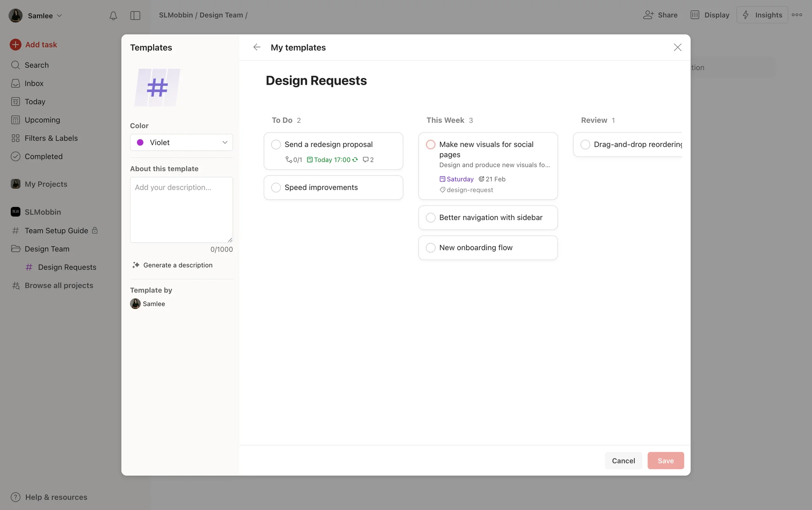Check off Send a redesign proposal task

[x=276, y=145]
